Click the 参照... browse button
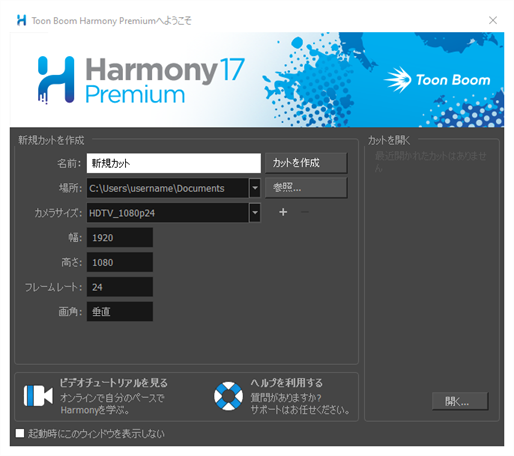The height and width of the screenshot is (456, 514). point(306,188)
